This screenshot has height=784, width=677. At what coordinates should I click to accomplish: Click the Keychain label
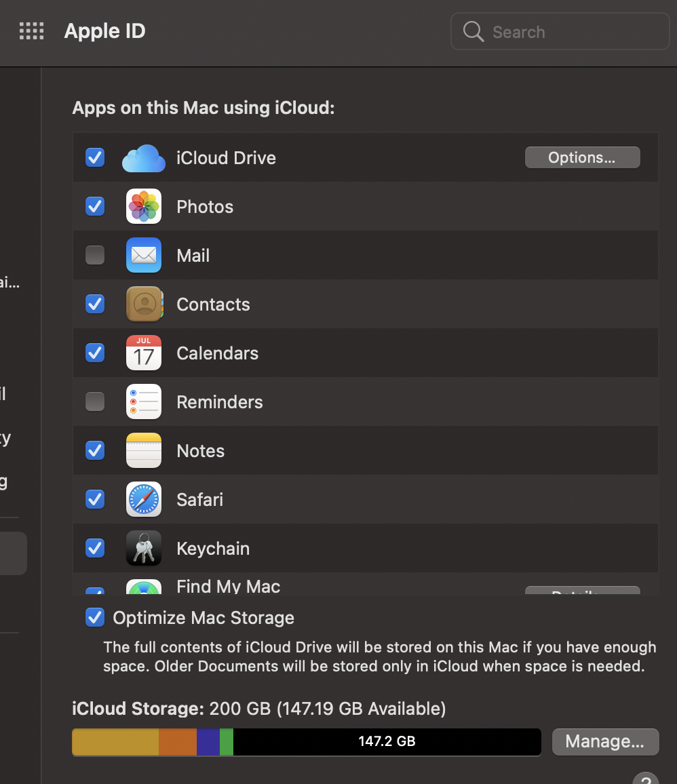click(x=213, y=549)
